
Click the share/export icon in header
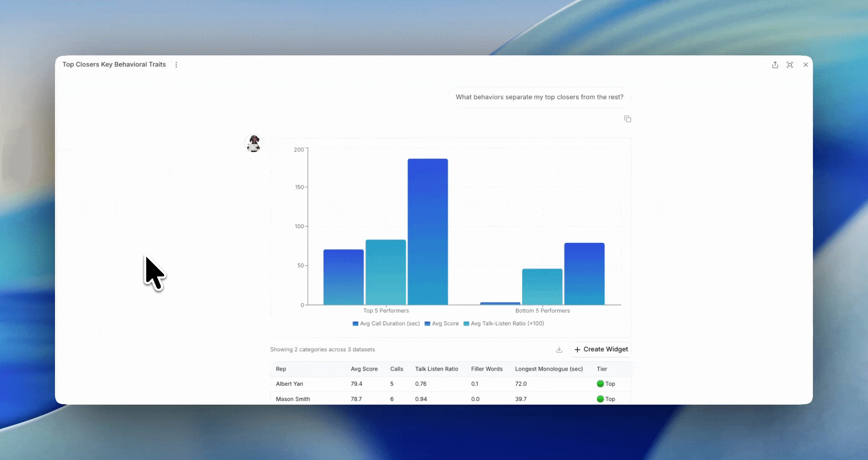[x=775, y=65]
